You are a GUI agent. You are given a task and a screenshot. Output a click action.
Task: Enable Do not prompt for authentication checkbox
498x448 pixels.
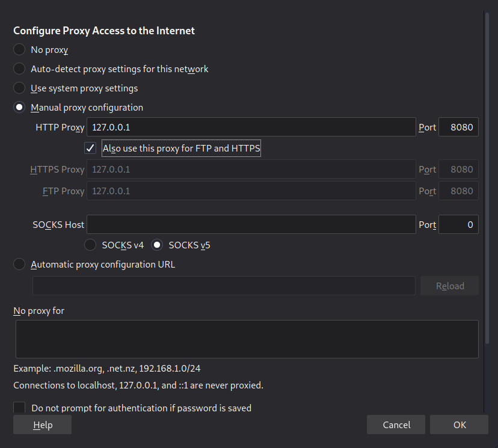pos(20,408)
